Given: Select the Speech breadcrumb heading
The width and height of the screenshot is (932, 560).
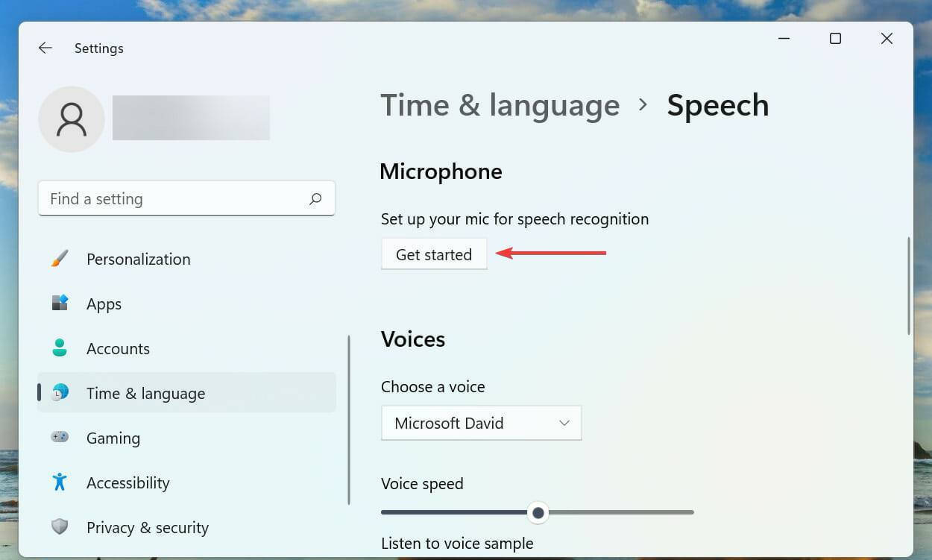Looking at the screenshot, I should [718, 105].
